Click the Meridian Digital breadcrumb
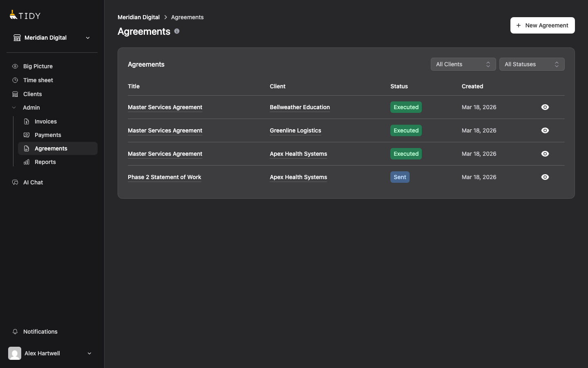The height and width of the screenshot is (368, 588). coord(138,17)
